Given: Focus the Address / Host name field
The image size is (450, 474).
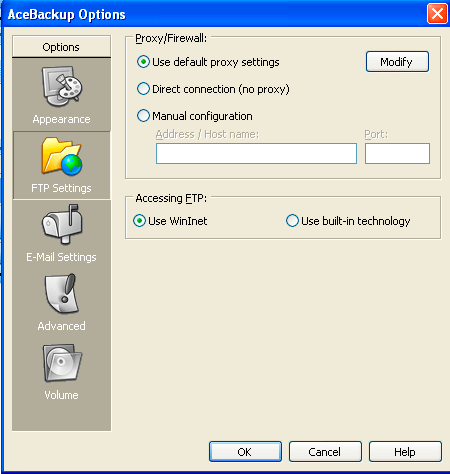Looking at the screenshot, I should [256, 153].
